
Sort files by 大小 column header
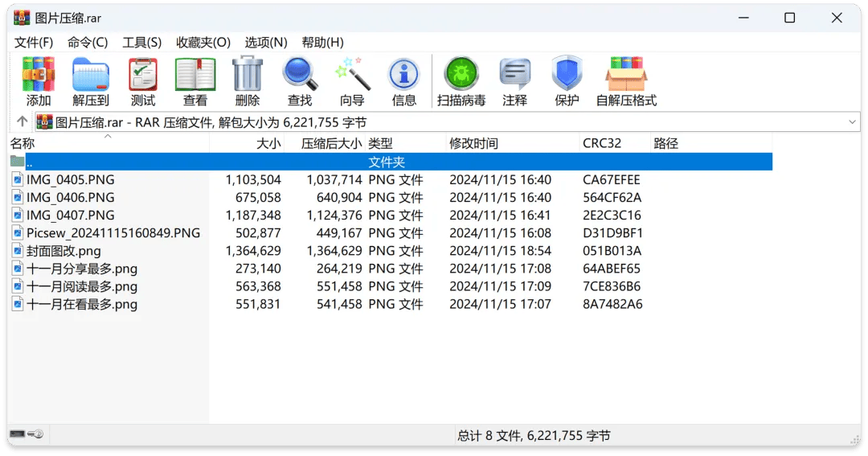point(268,144)
